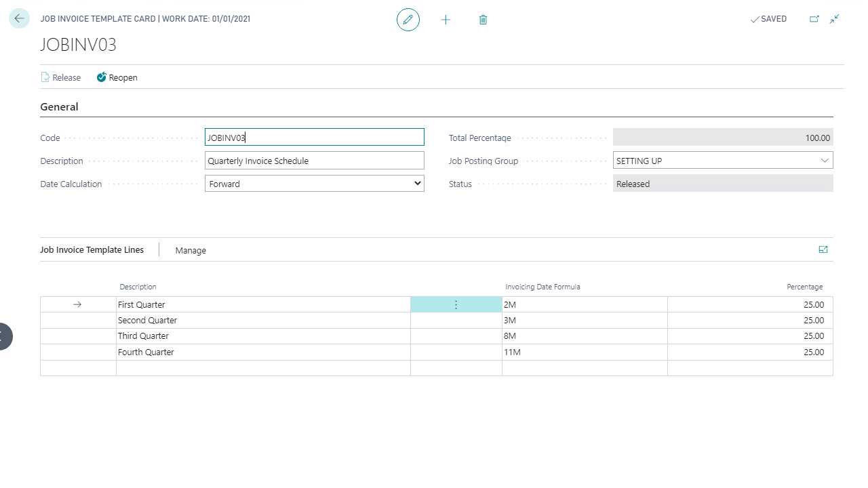Click the Reopen action
The image size is (868, 488).
click(x=117, y=77)
